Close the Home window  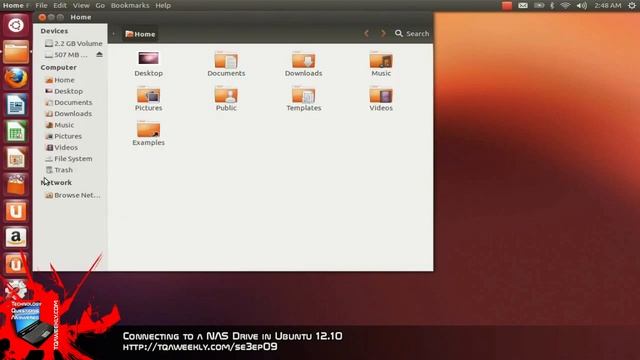click(x=42, y=17)
